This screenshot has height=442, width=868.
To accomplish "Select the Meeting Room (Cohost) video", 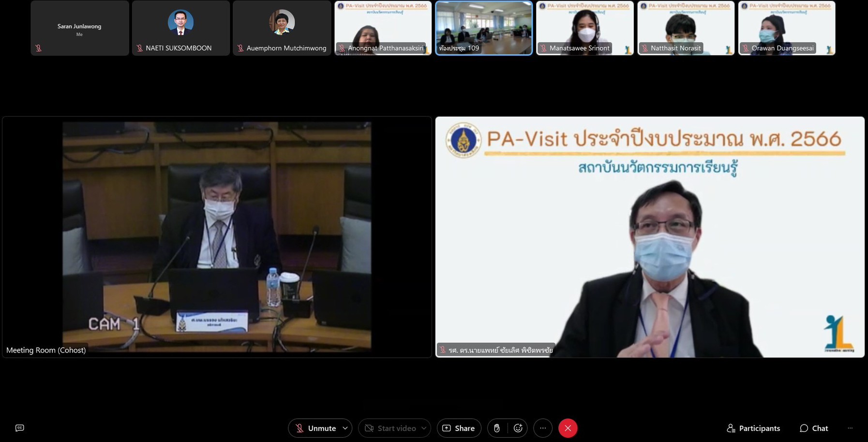I will click(x=217, y=237).
